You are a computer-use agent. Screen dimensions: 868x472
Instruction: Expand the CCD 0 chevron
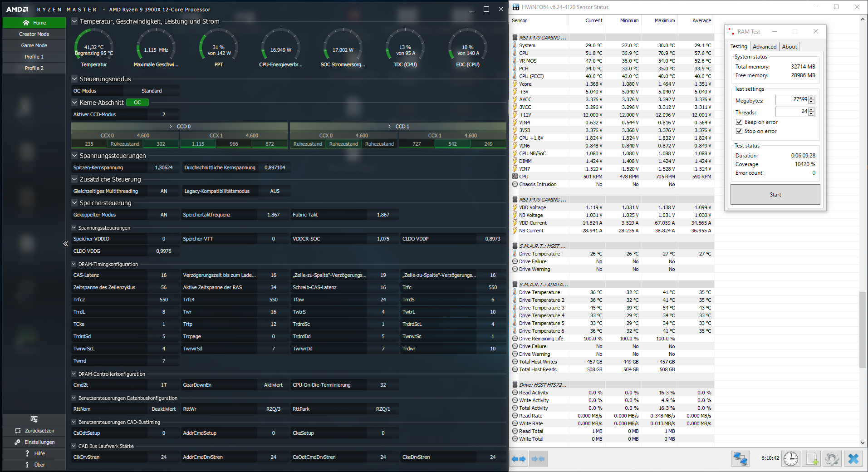[171, 127]
